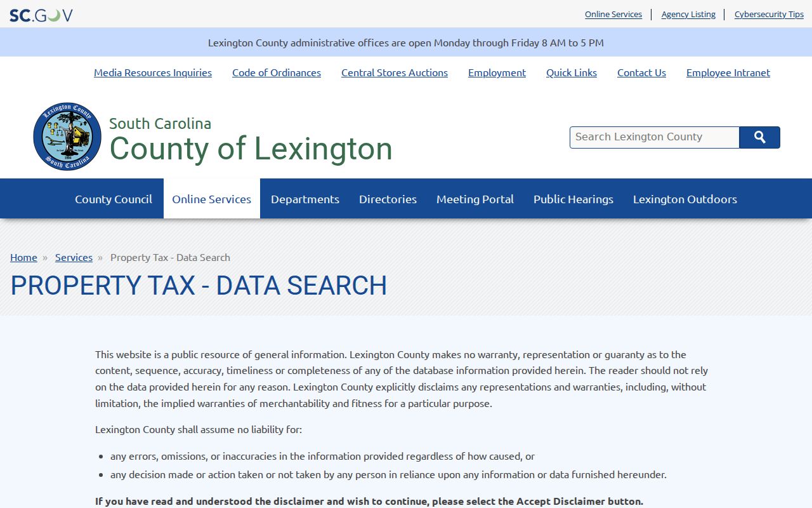Go to the Employee Intranet link
Screen dimensions: 812x508
click(728, 72)
